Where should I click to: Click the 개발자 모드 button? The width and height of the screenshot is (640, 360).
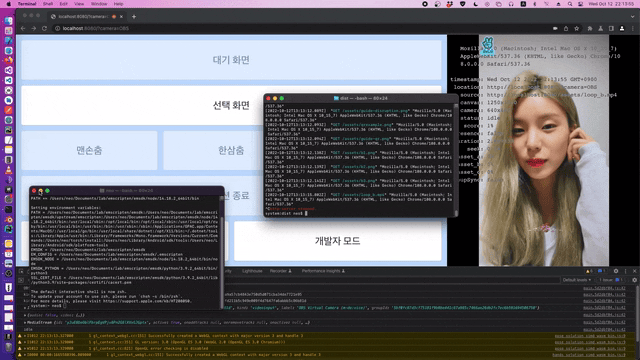[x=337, y=241]
